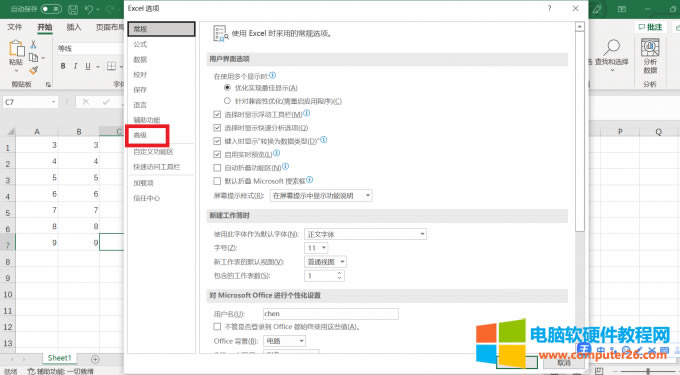Open the ScreenTip style dropdown
The height and width of the screenshot is (375, 680).
coord(321,196)
